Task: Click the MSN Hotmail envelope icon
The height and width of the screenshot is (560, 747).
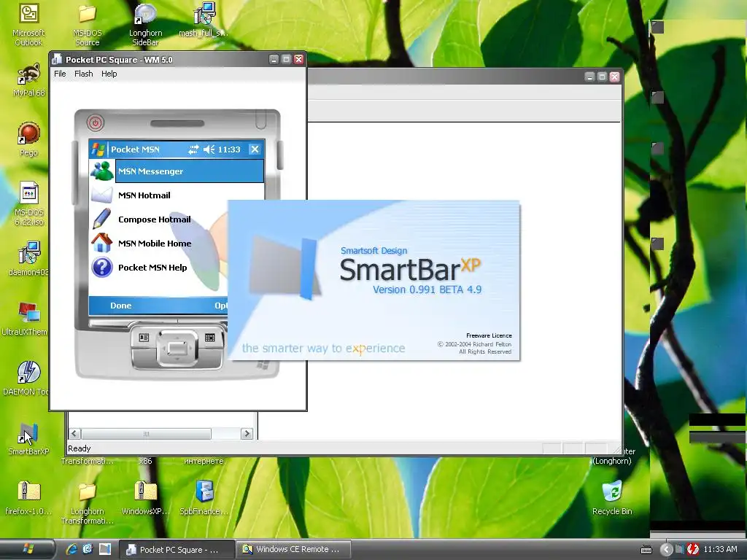Action: pos(101,195)
